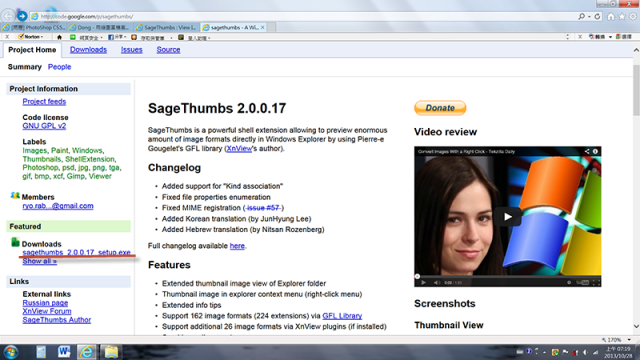The width and height of the screenshot is (640, 360).
Task: Open video settings gear in player
Action: 569,282
